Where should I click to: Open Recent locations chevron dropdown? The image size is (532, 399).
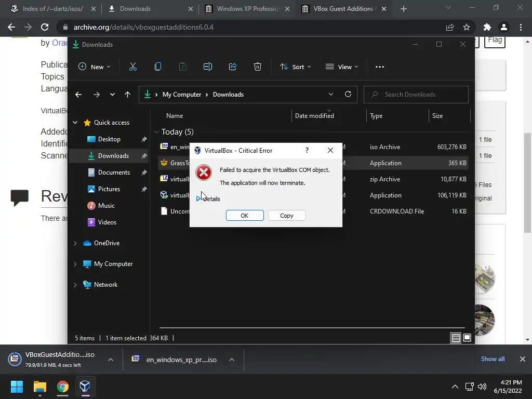click(112, 95)
